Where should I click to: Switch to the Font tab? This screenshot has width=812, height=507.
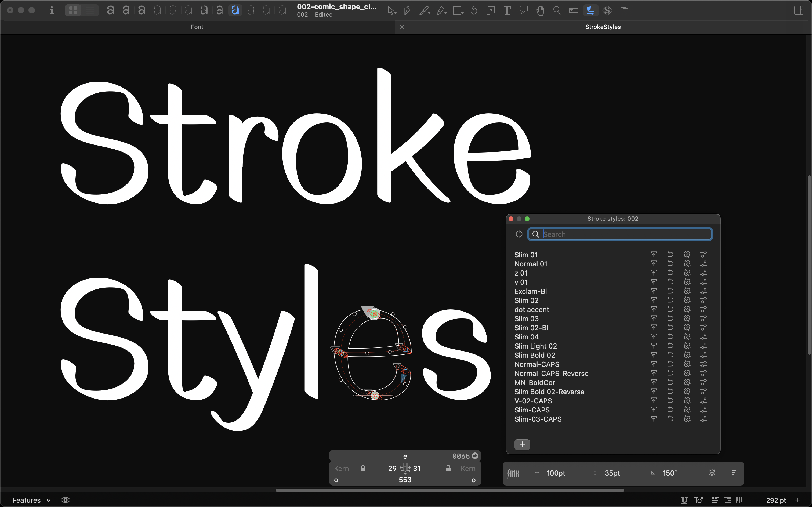(197, 27)
